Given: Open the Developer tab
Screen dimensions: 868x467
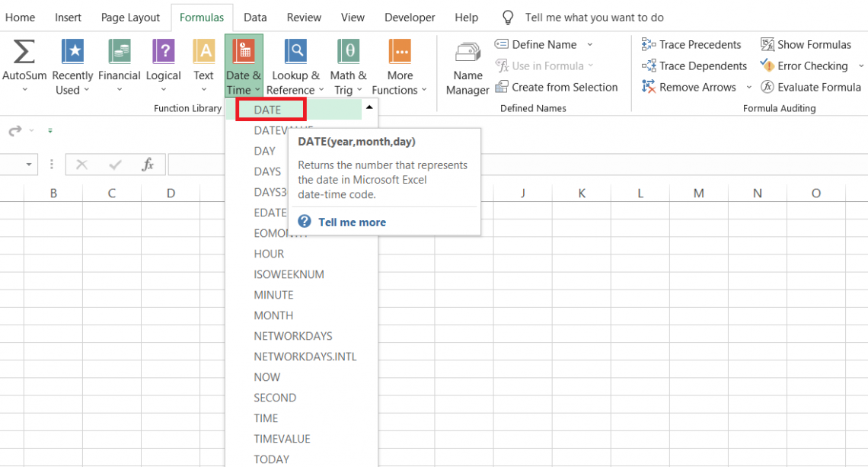Looking at the screenshot, I should click(x=410, y=17).
